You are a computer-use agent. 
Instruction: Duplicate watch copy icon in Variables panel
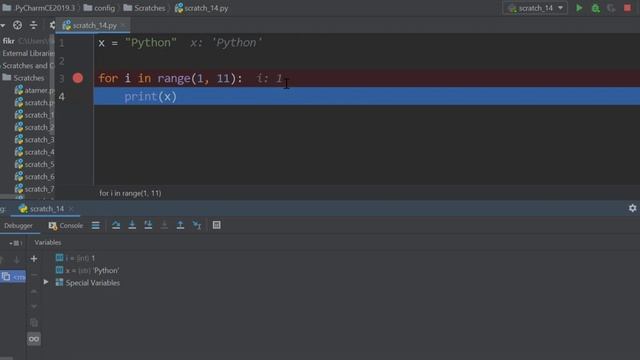34,323
